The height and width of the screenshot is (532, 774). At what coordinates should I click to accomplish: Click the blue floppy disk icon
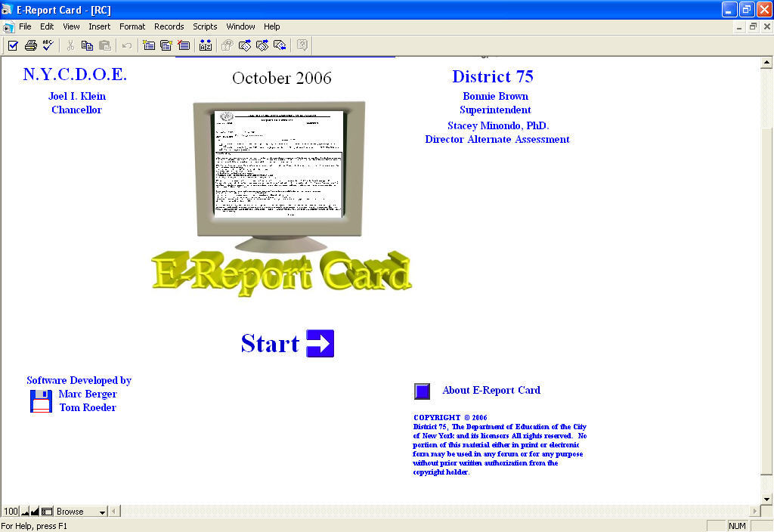(41, 401)
